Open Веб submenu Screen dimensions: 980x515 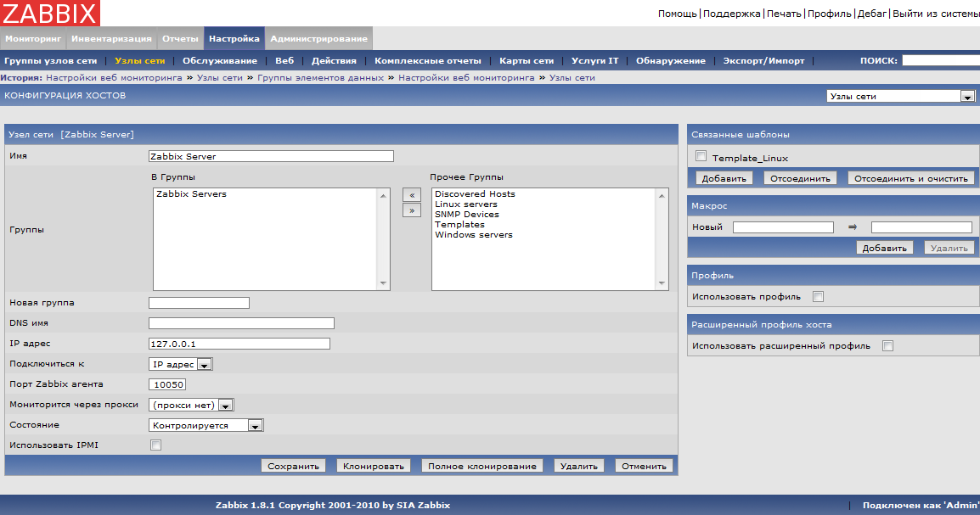tap(284, 60)
